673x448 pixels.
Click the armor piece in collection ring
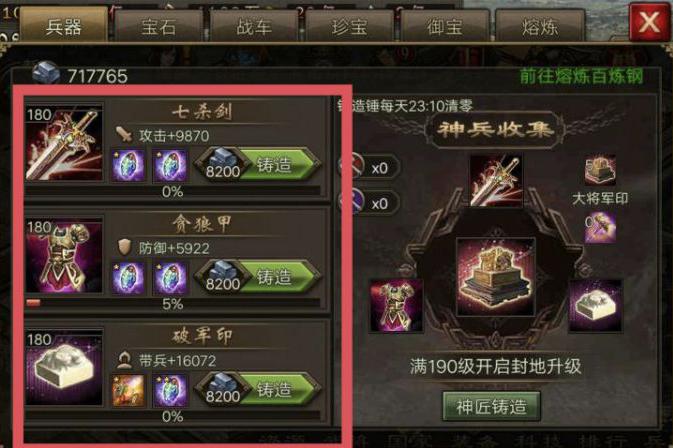[396, 306]
